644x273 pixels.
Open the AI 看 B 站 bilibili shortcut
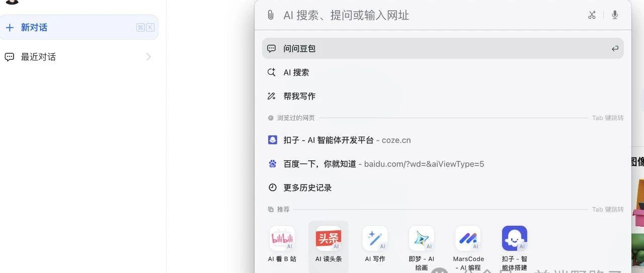[282, 245]
